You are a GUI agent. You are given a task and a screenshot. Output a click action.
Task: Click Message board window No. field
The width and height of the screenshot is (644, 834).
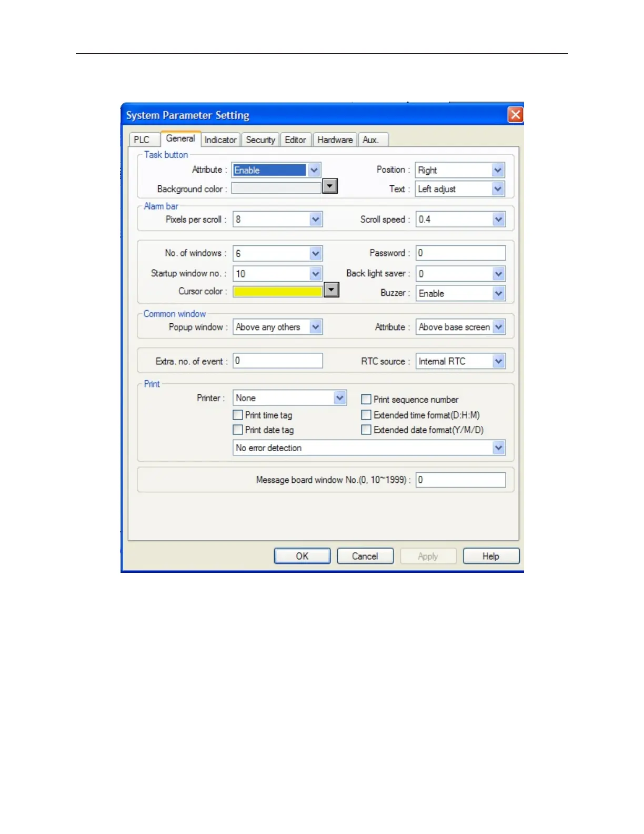[x=461, y=480]
